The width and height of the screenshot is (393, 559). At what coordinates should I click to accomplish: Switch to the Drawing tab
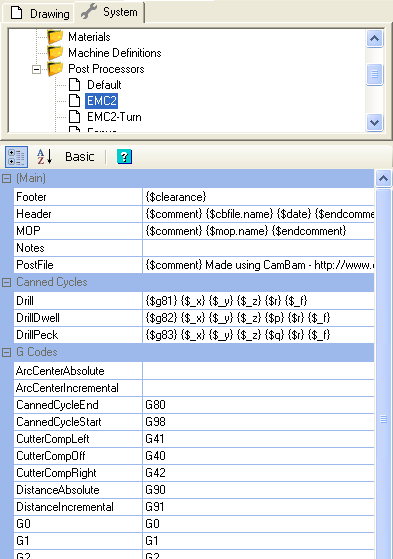pos(39,14)
